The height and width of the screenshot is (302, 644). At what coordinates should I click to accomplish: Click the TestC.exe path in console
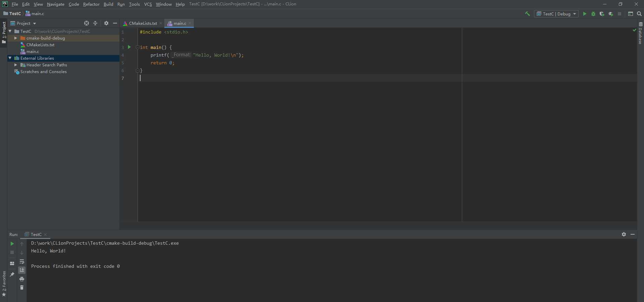105,243
